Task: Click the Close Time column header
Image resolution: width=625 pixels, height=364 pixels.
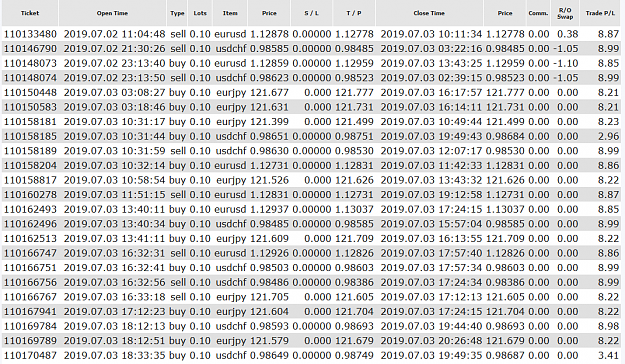Action: click(x=429, y=13)
